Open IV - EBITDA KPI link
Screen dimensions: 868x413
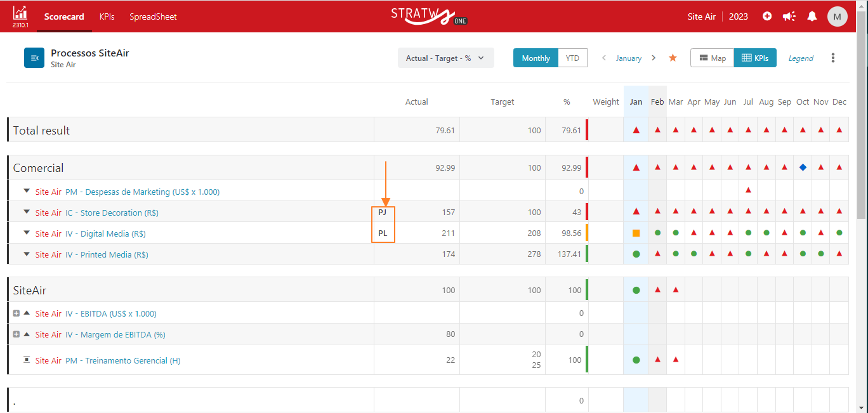110,313
